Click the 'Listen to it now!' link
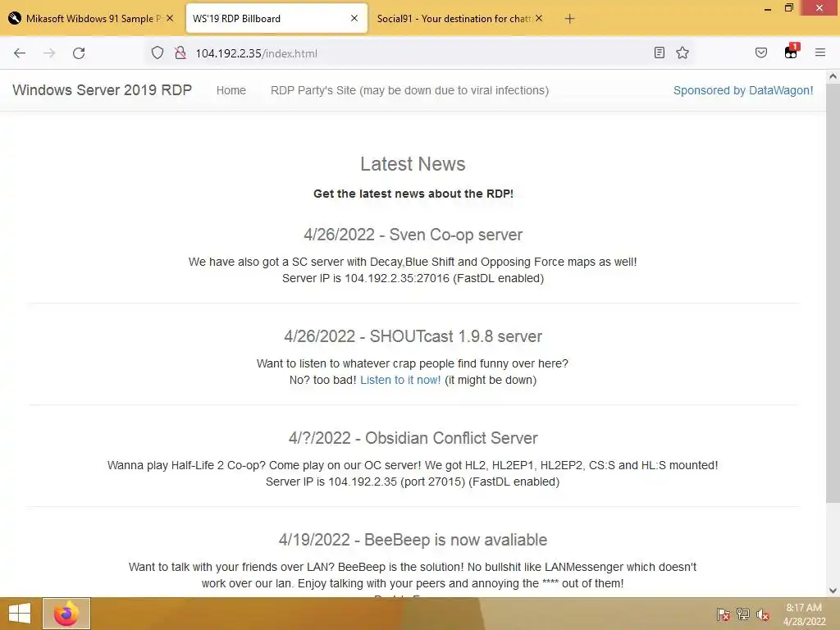Viewport: 840px width, 630px height. pos(400,380)
